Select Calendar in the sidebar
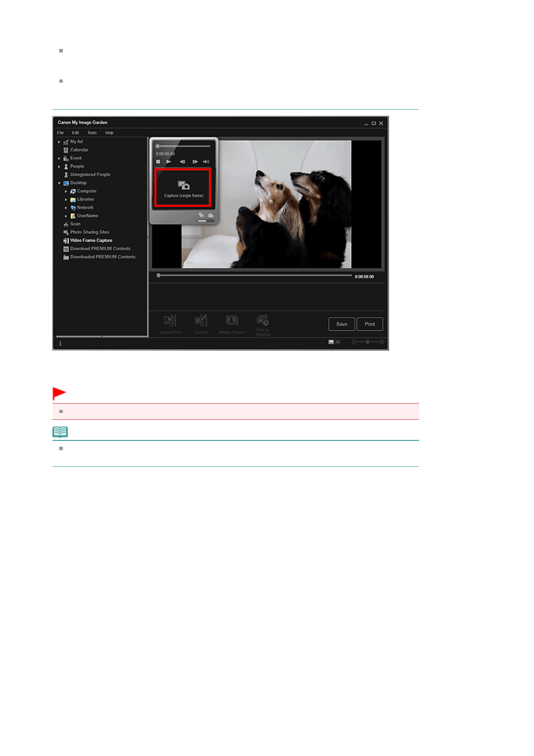Image resolution: width=534 pixels, height=756 pixels. click(79, 150)
